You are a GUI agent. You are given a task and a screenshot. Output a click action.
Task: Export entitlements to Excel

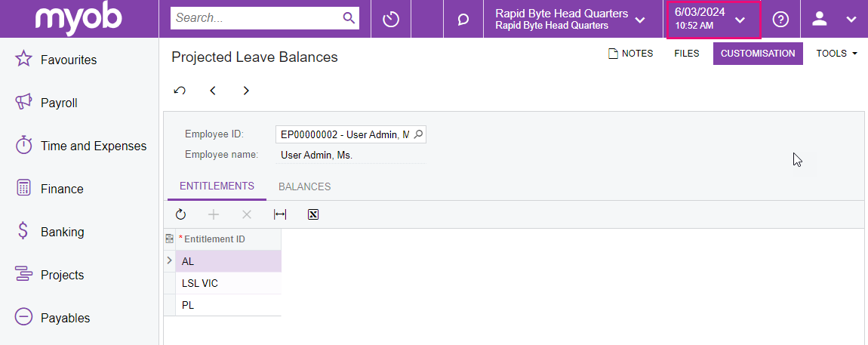click(x=313, y=214)
